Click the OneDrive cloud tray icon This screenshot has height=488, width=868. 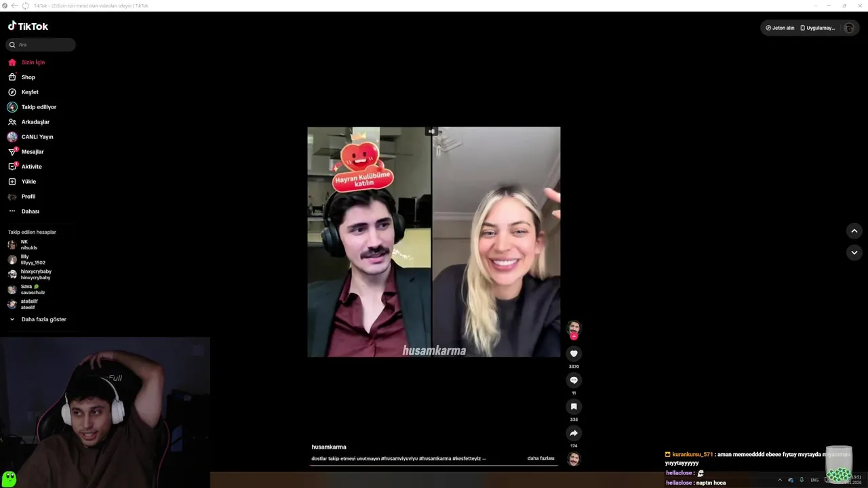(791, 480)
